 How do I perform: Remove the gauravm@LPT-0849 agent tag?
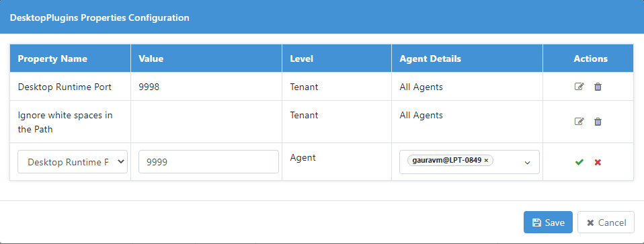(486, 161)
